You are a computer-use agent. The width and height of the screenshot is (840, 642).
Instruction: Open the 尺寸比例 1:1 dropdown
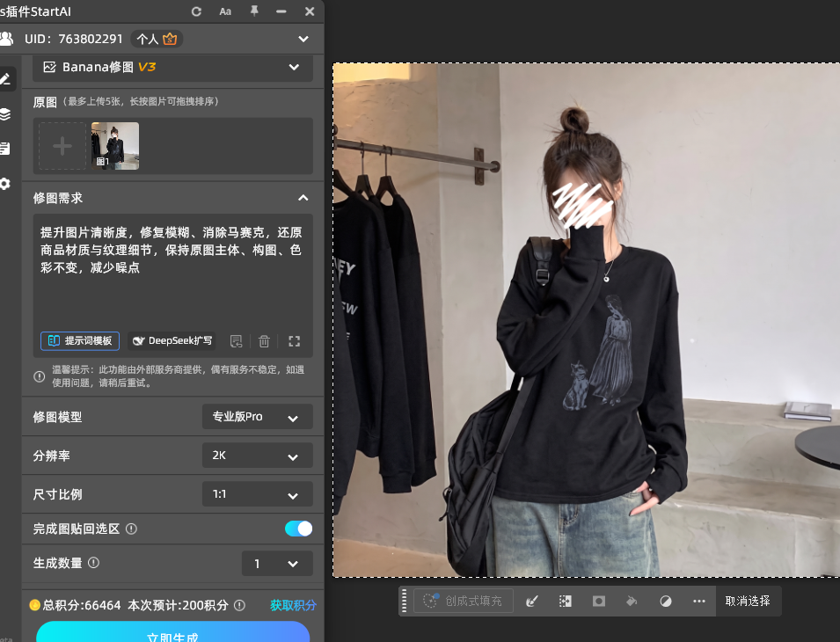pyautogui.click(x=257, y=493)
